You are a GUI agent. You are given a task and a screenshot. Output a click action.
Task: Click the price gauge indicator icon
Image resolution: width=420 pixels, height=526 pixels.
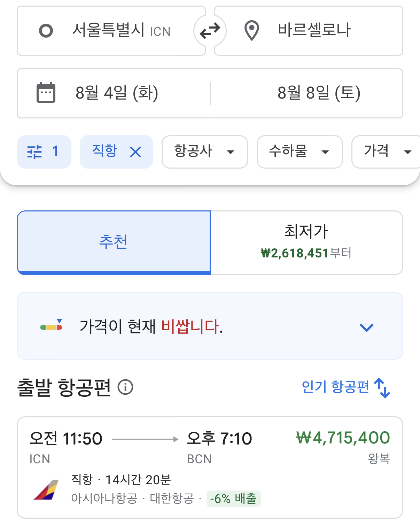(52, 325)
